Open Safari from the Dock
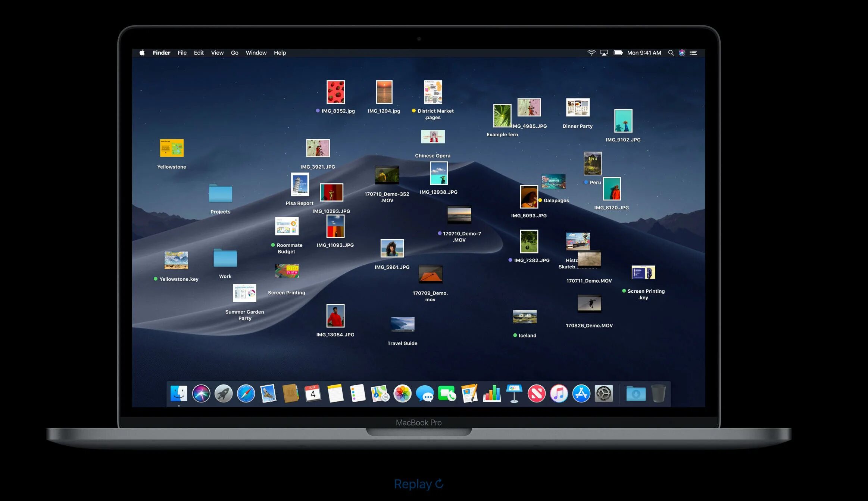 [246, 393]
